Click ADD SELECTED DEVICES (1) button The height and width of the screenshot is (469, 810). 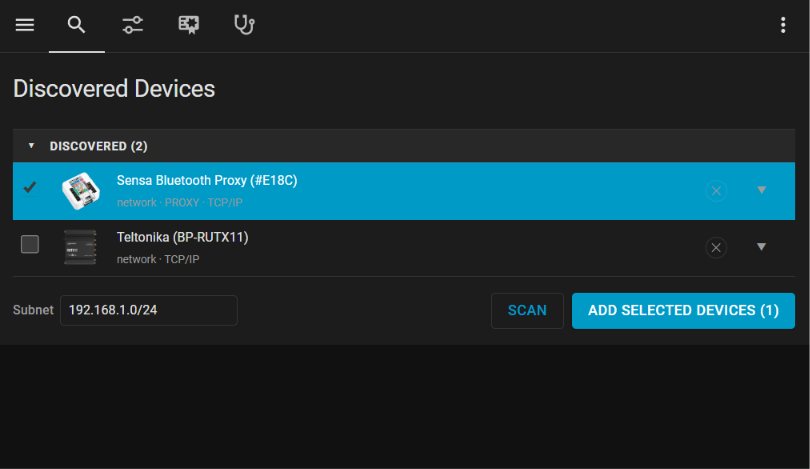(x=683, y=310)
